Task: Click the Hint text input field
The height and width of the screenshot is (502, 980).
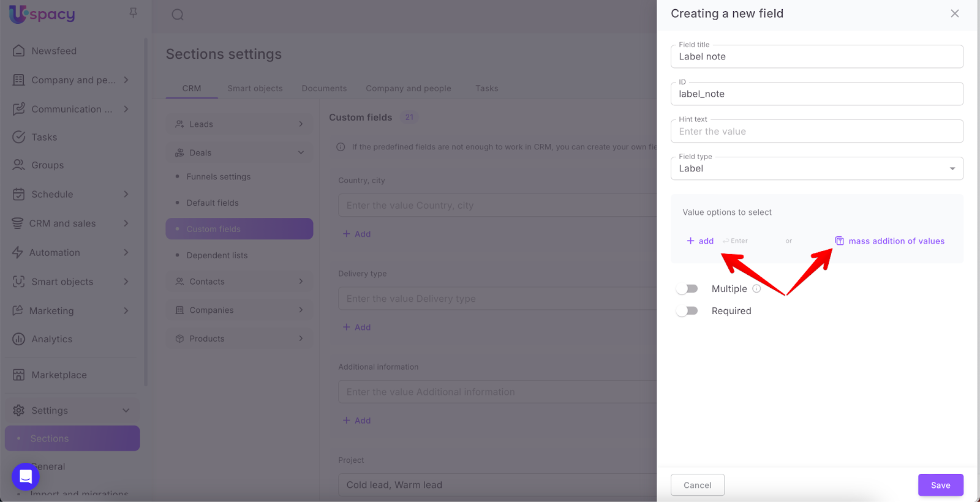Action: click(x=816, y=132)
